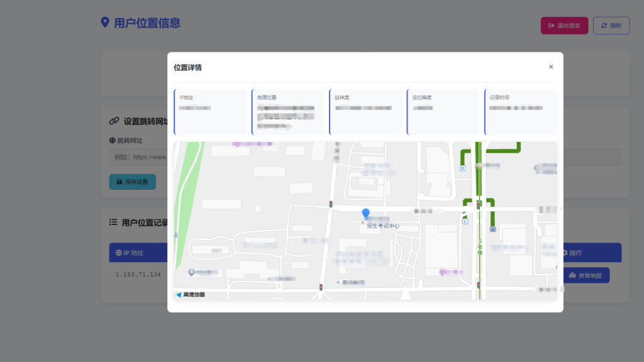Close the 位置详情 dialog
Image resolution: width=644 pixels, height=362 pixels.
[x=551, y=66]
